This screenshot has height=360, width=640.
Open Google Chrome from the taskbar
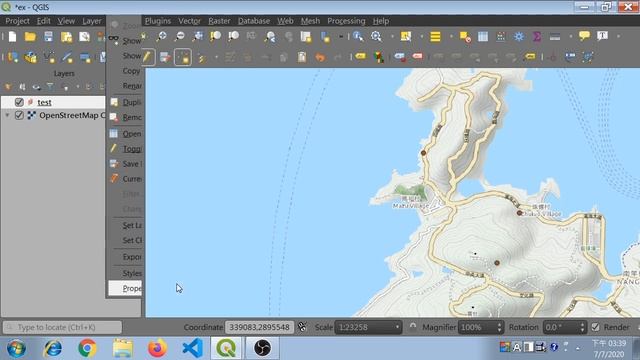click(87, 348)
